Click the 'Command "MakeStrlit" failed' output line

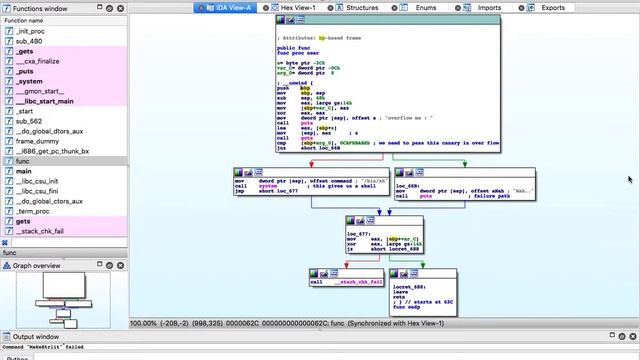(43, 347)
